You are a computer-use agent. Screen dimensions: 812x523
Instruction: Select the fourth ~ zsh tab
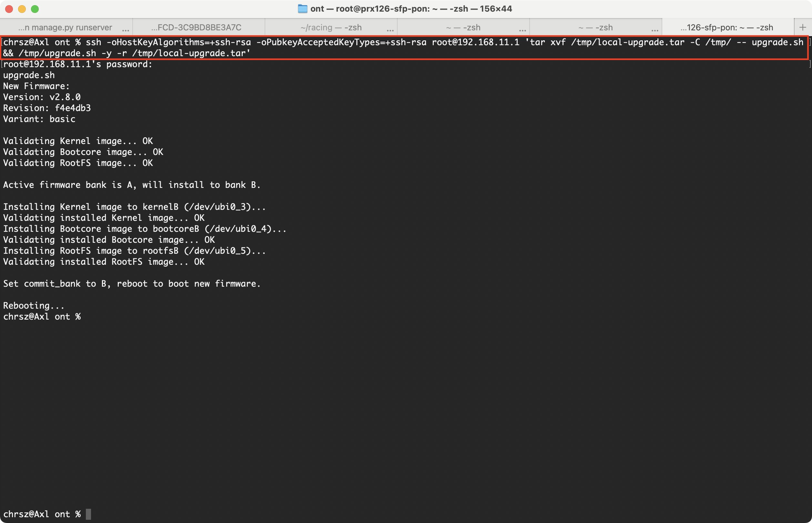coord(463,27)
